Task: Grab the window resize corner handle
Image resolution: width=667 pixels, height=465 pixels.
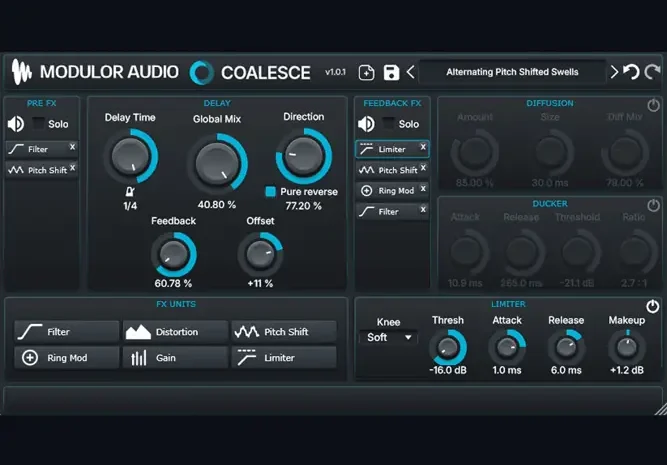Action: point(661,409)
